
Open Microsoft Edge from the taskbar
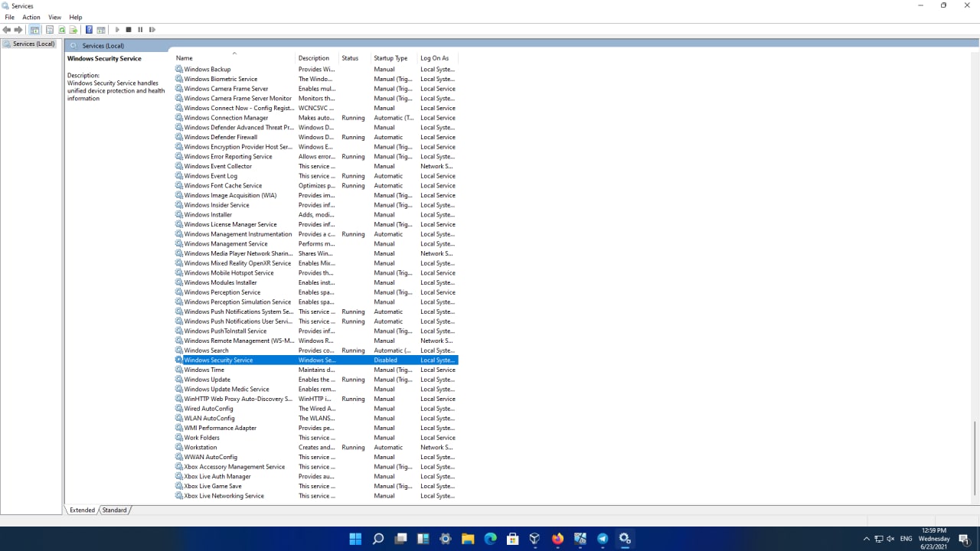pos(490,539)
